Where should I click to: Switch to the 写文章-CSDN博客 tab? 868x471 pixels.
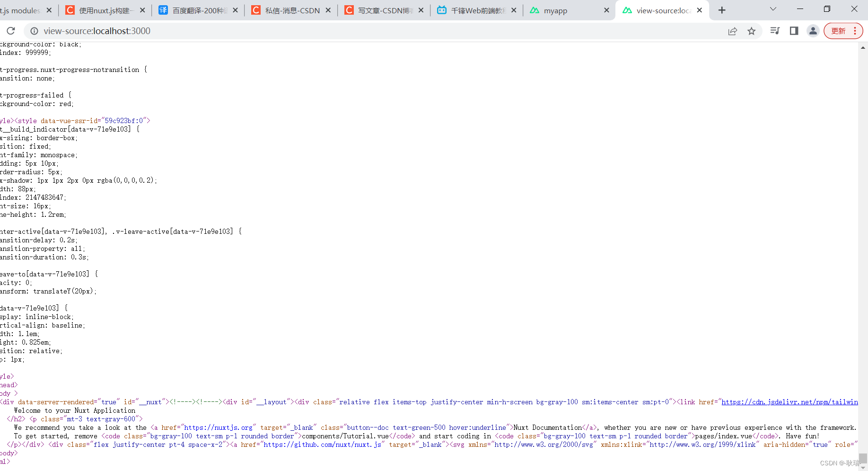coord(384,10)
